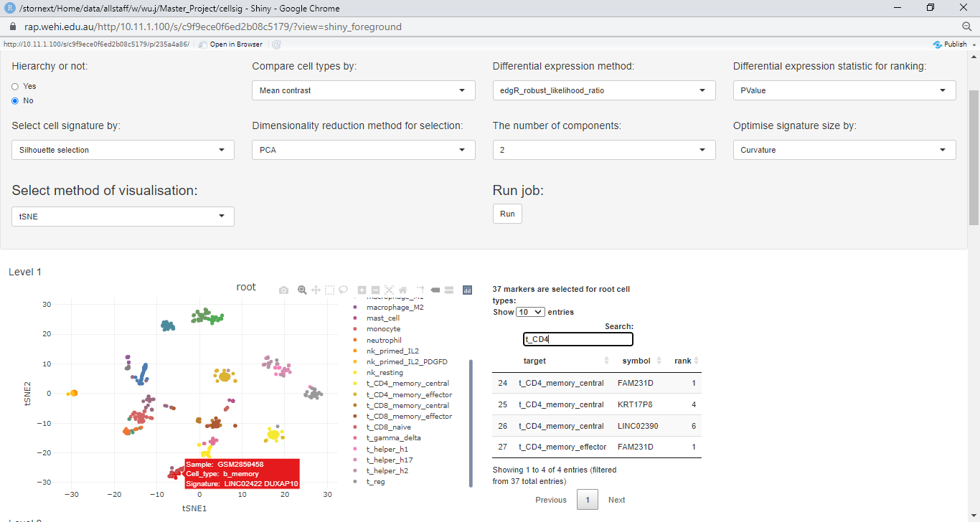This screenshot has height=522, width=980.
Task: Clear the t_CD4 search input field
Action: point(578,338)
